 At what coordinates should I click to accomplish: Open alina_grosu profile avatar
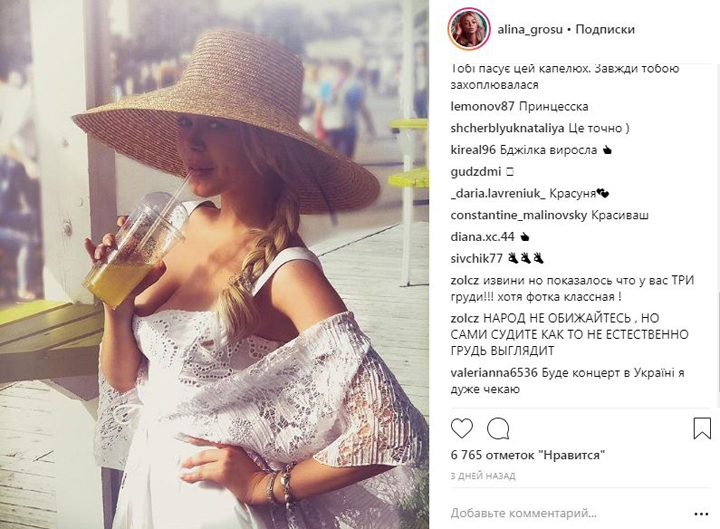click(x=469, y=29)
